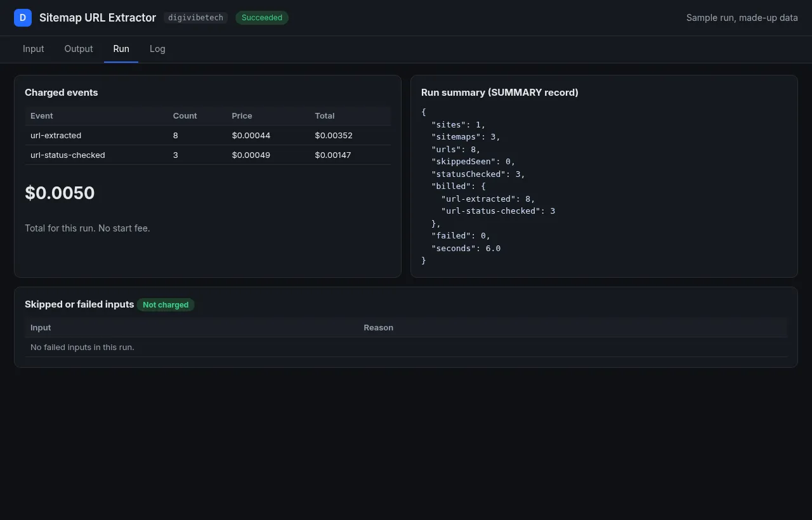
Task: Click the "failed": 0 JSON line
Action: pos(461,236)
